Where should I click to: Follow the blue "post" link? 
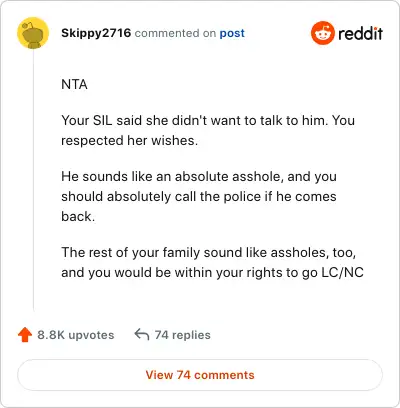coord(232,33)
